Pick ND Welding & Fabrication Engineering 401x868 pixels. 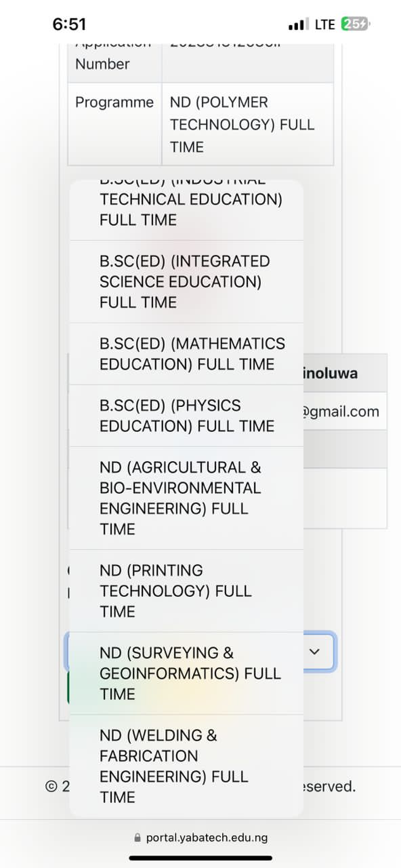click(186, 766)
